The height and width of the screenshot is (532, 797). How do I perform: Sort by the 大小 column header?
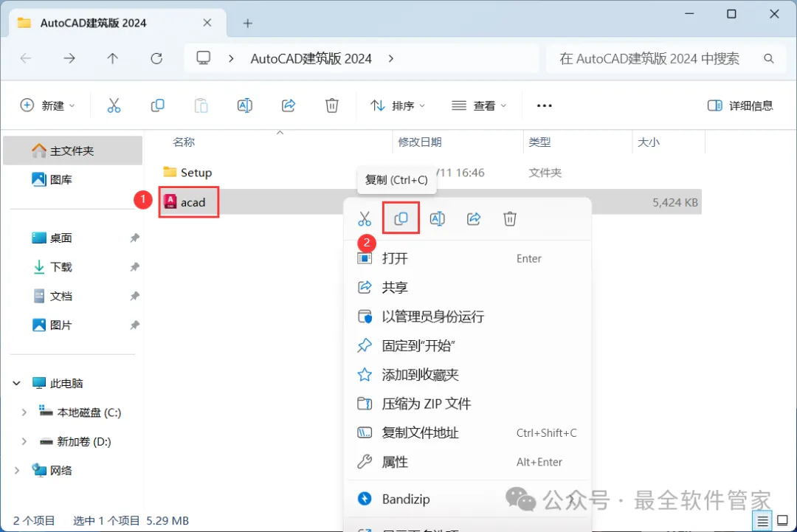(x=649, y=142)
